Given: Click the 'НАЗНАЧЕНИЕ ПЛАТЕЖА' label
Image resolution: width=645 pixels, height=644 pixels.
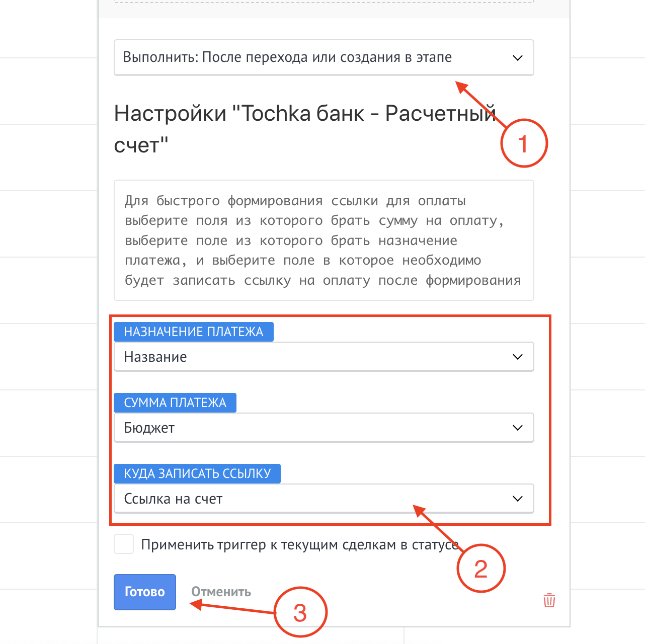Looking at the screenshot, I should pos(194,332).
